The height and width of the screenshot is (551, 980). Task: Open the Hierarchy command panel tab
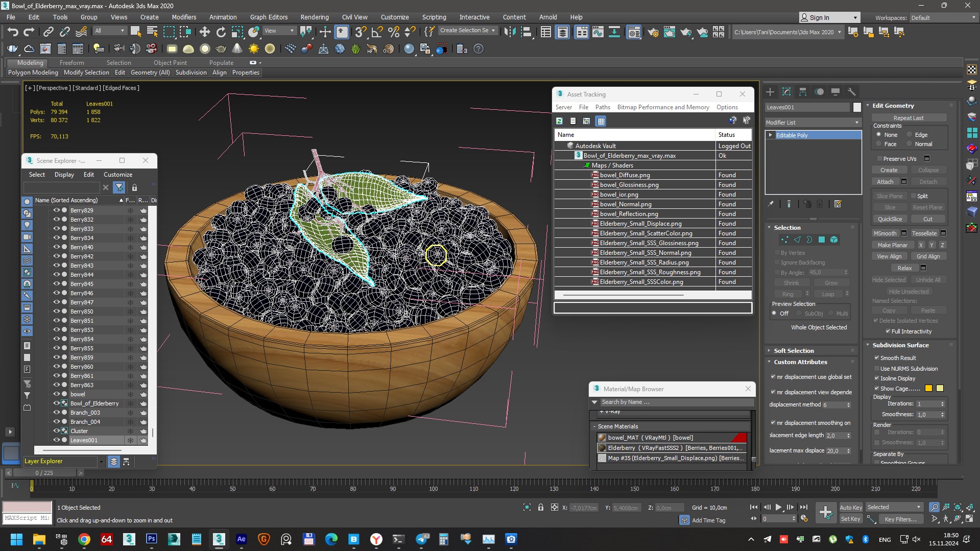point(803,92)
